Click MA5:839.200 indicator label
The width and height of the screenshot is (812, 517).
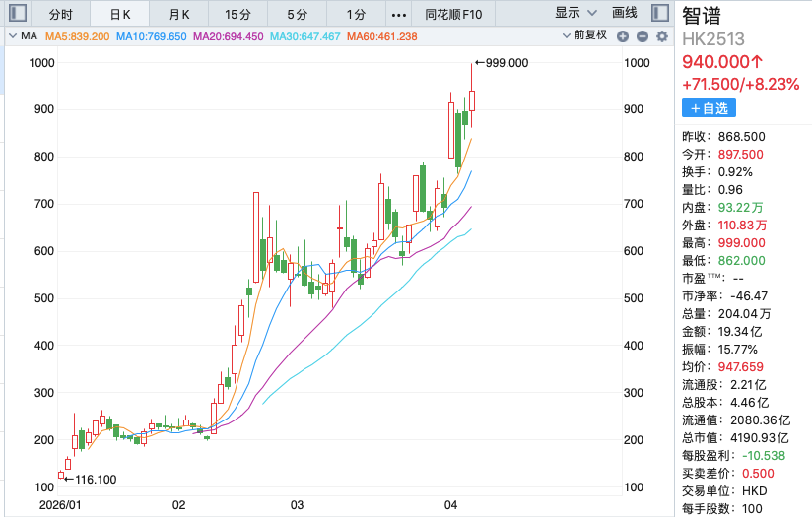click(x=77, y=36)
